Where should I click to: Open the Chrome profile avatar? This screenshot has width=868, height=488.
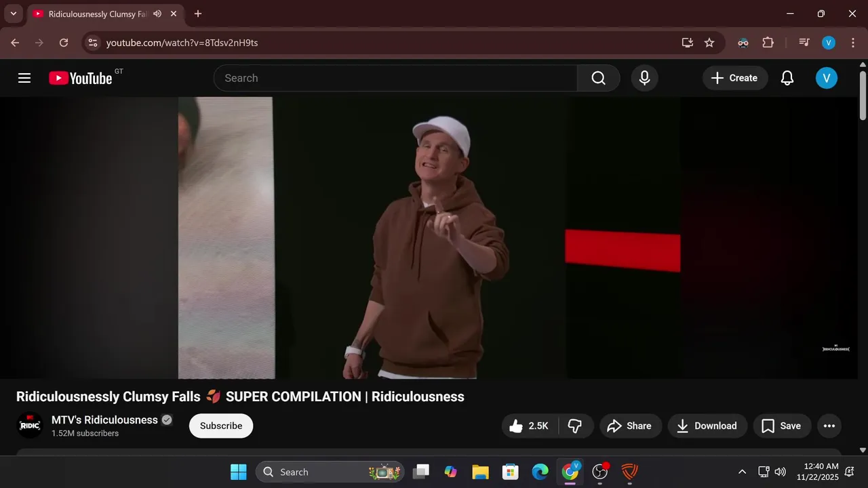[829, 43]
